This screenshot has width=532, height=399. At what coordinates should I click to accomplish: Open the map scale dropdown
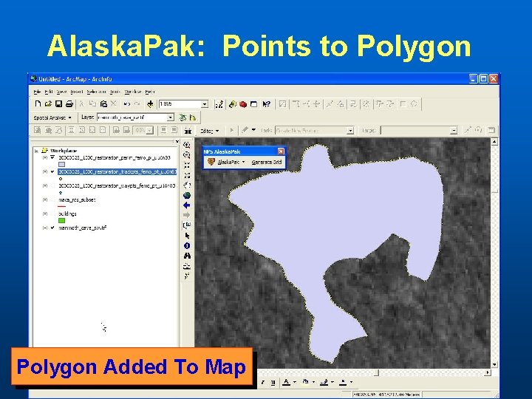click(205, 104)
